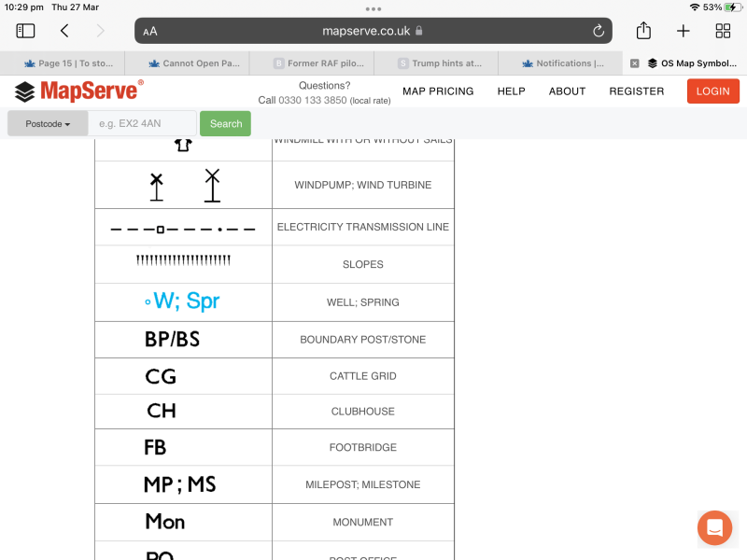Open the Share sheet
Viewport: 747px width, 560px height.
click(643, 31)
